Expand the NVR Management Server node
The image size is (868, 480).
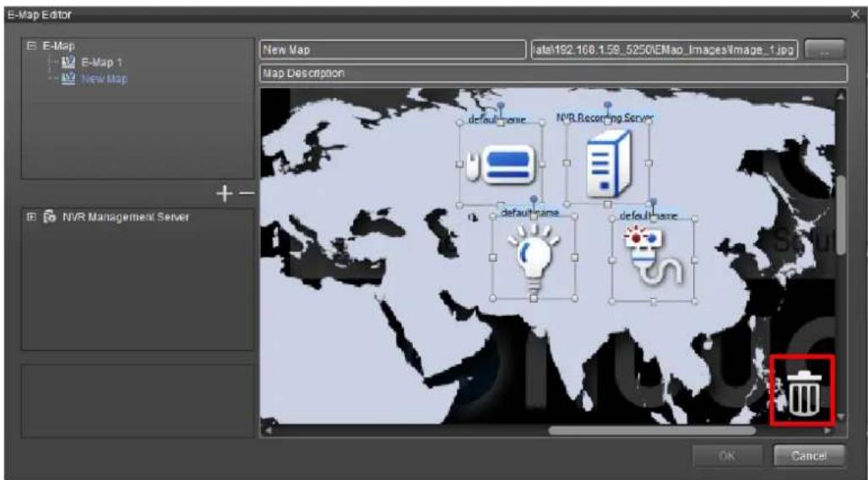pos(31,216)
